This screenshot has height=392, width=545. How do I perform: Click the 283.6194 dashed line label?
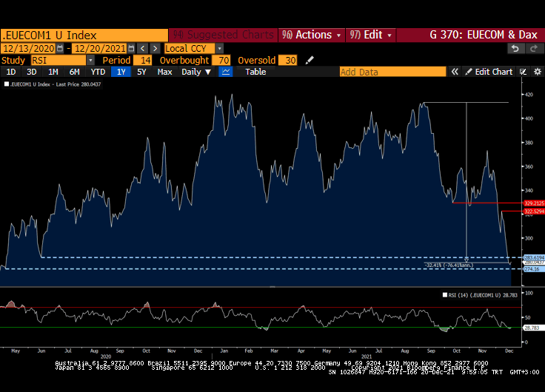pos(534,257)
